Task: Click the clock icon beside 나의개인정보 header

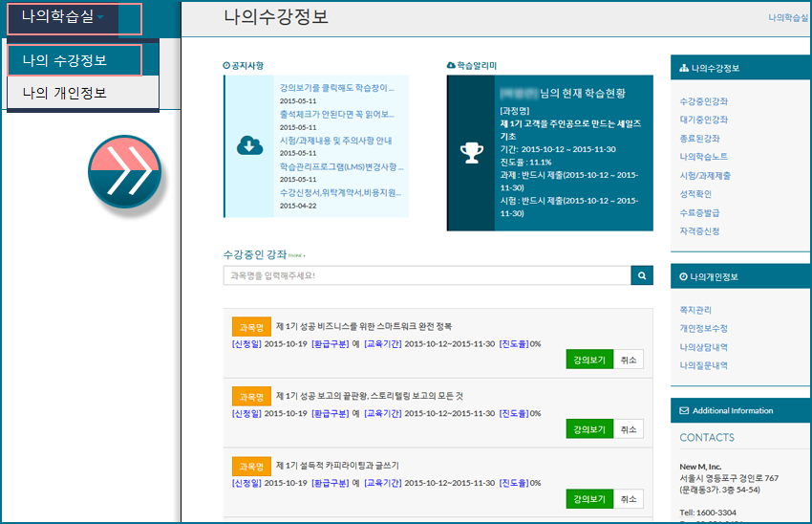Action: coord(683,276)
